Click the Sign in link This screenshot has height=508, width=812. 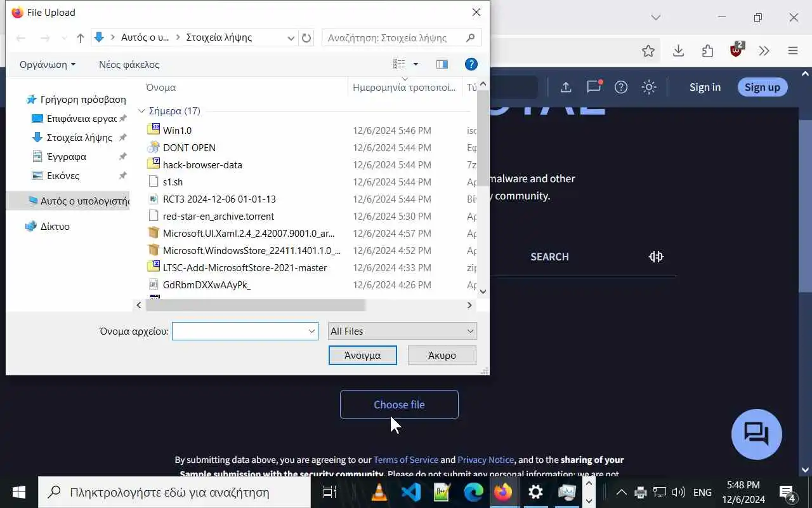point(705,87)
